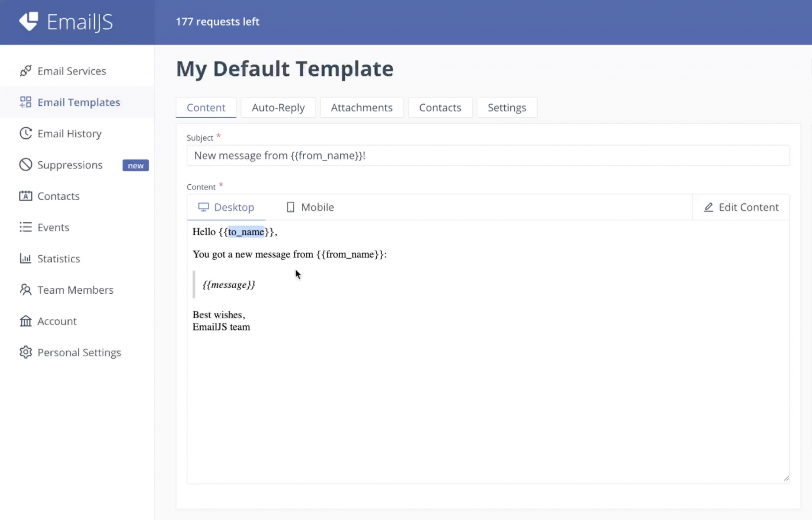Switch preview to Mobile view
This screenshot has height=520, width=812.
[x=309, y=207]
